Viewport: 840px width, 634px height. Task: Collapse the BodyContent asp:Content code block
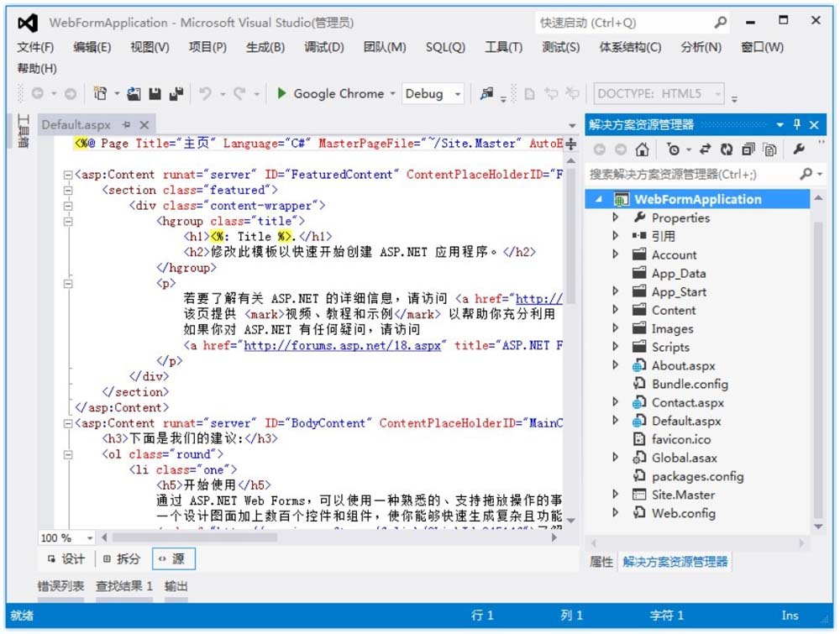68,423
